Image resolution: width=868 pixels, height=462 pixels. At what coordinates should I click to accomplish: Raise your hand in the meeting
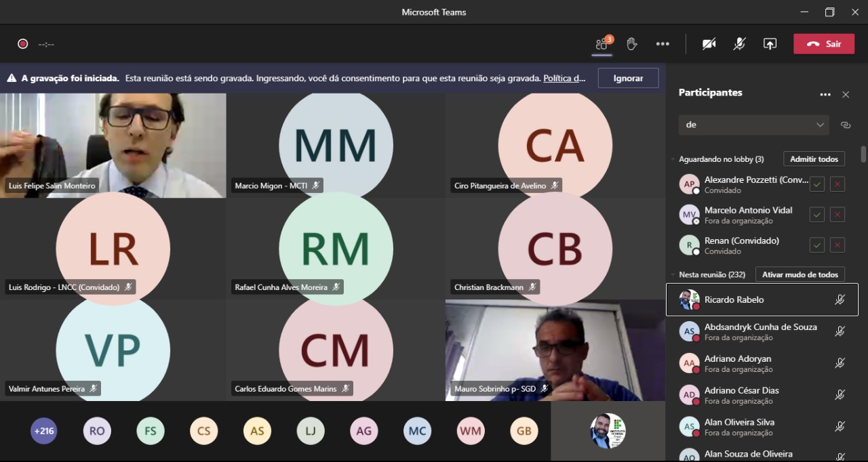[x=631, y=44]
